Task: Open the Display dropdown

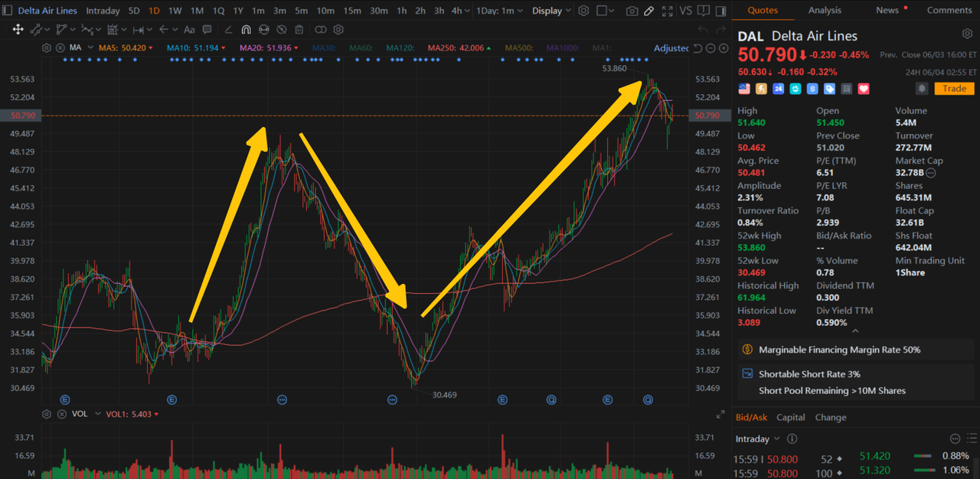Action: pos(552,11)
